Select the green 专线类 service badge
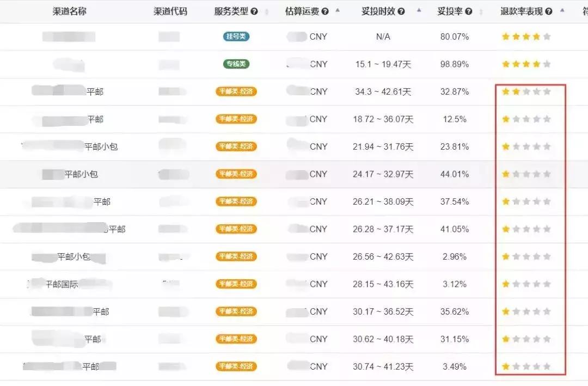The image size is (588, 386). click(x=235, y=64)
